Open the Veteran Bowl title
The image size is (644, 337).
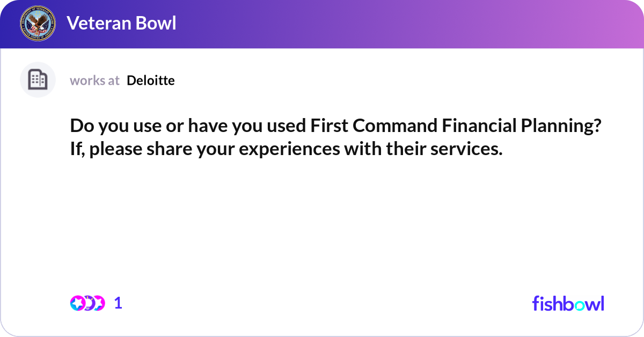[x=122, y=24]
